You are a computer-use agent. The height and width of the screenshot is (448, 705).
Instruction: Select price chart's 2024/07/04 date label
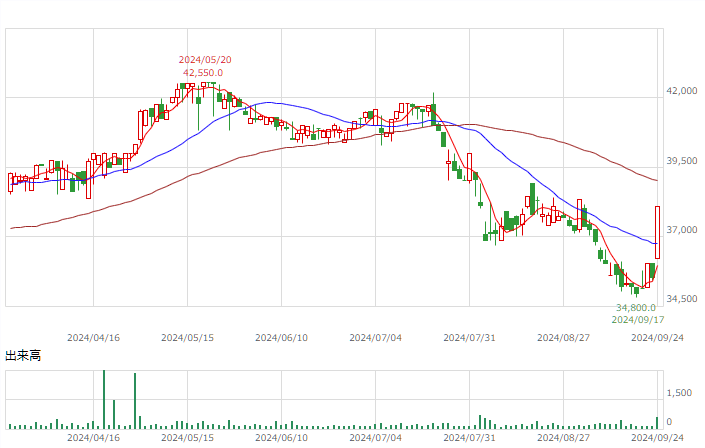click(x=375, y=338)
